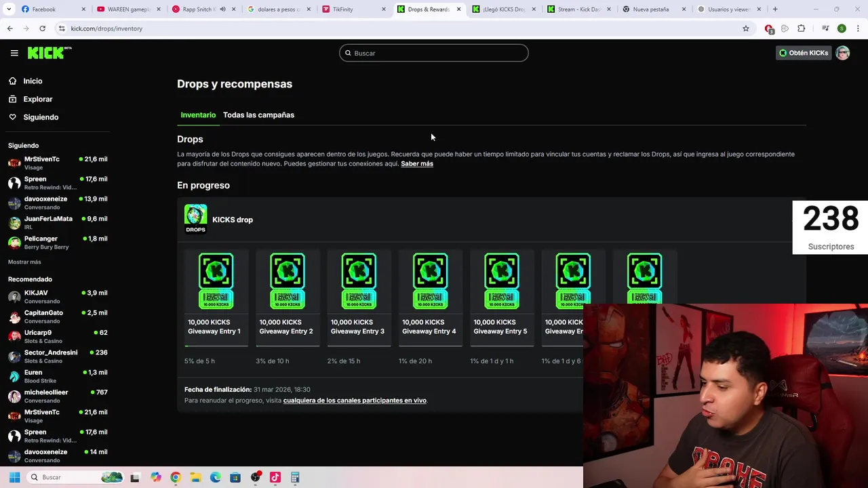This screenshot has height=488, width=868.
Task: Click the Kick search field Buscar
Action: 434,53
